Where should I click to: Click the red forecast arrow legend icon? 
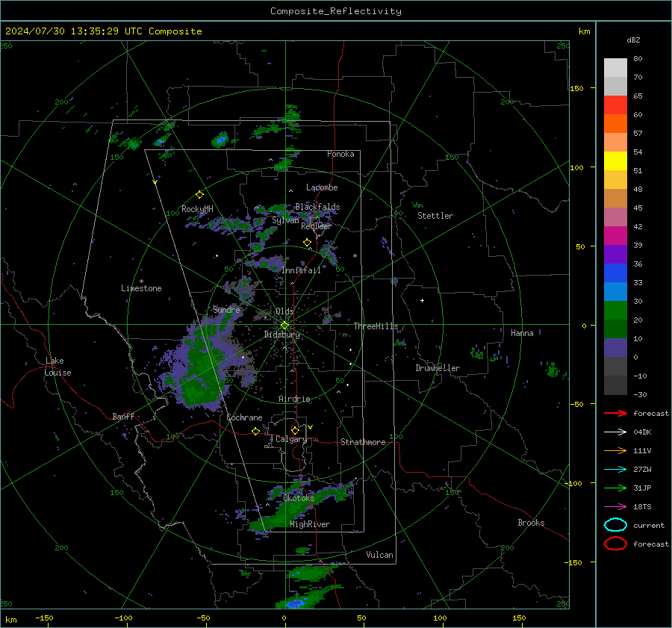tap(615, 413)
